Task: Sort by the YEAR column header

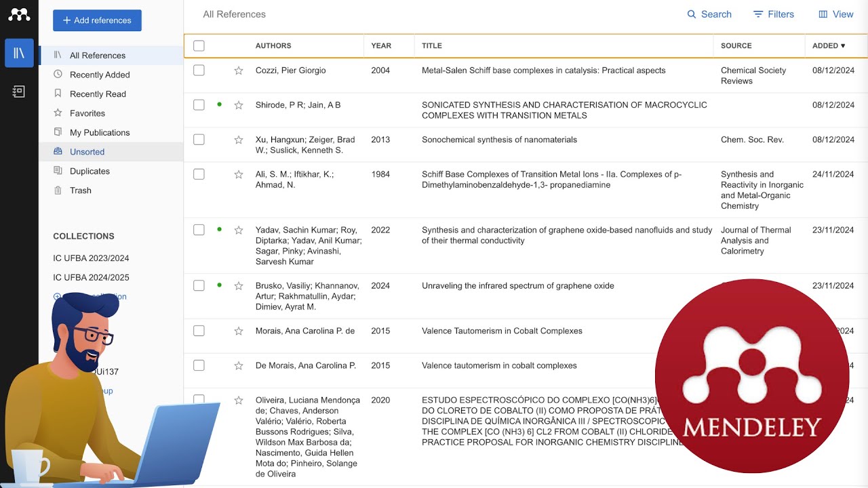Action: [x=381, y=46]
